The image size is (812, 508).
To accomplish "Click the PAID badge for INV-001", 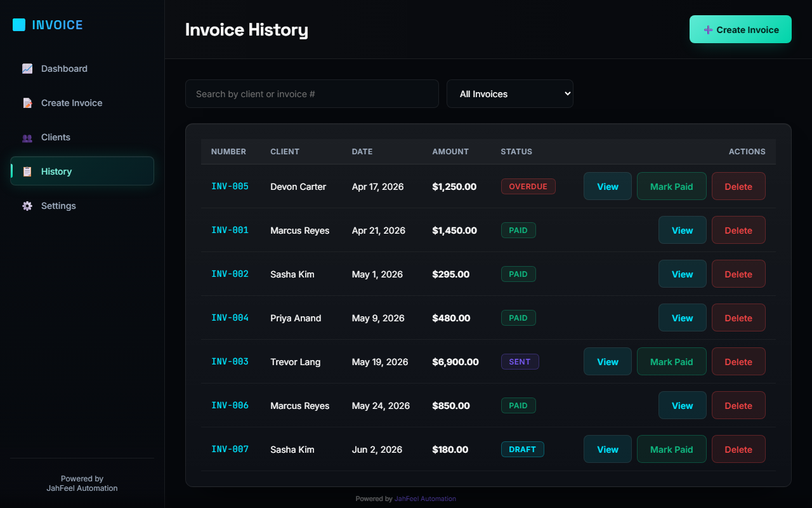I will (518, 230).
